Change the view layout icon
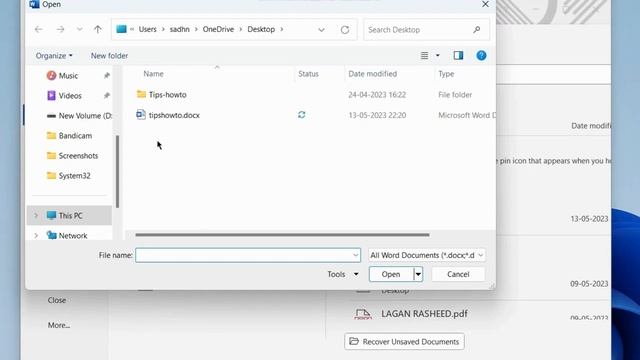This screenshot has height=360, width=640. (424, 56)
